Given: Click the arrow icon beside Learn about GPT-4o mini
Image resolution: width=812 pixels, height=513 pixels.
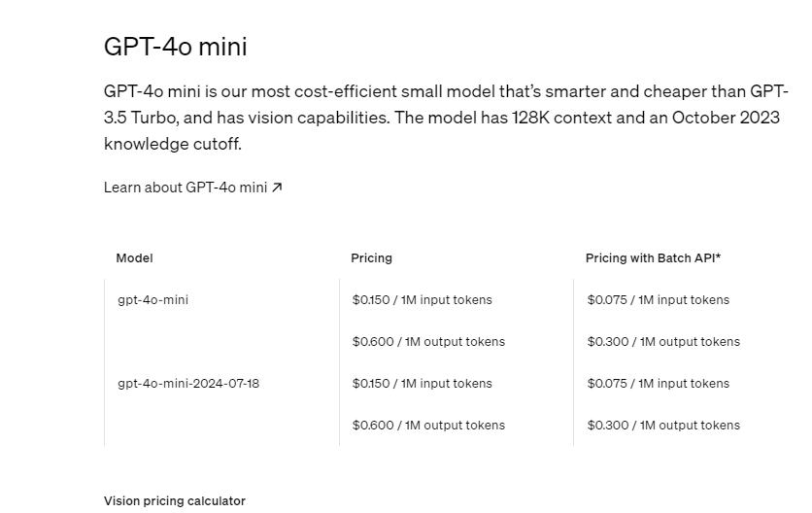Looking at the screenshot, I should [x=277, y=188].
